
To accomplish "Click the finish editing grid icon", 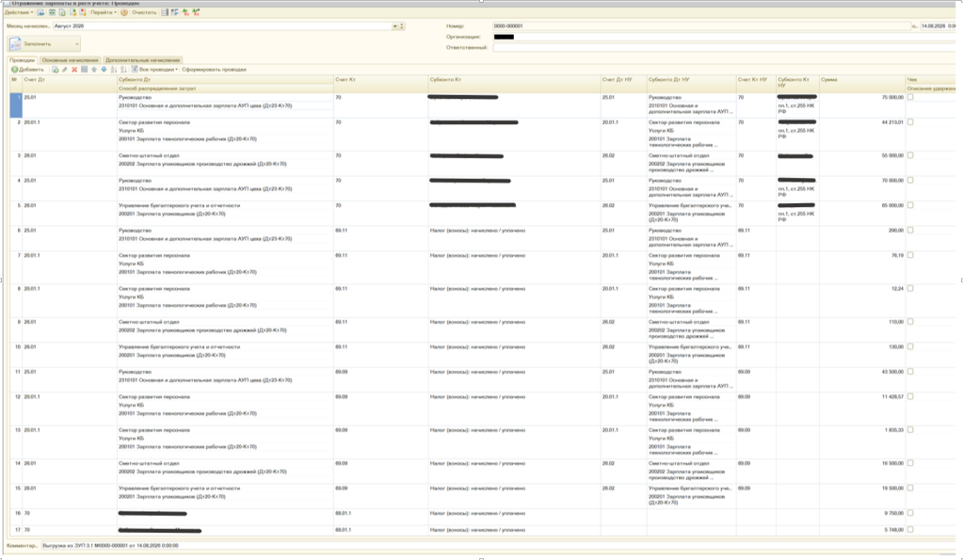I will point(84,70).
